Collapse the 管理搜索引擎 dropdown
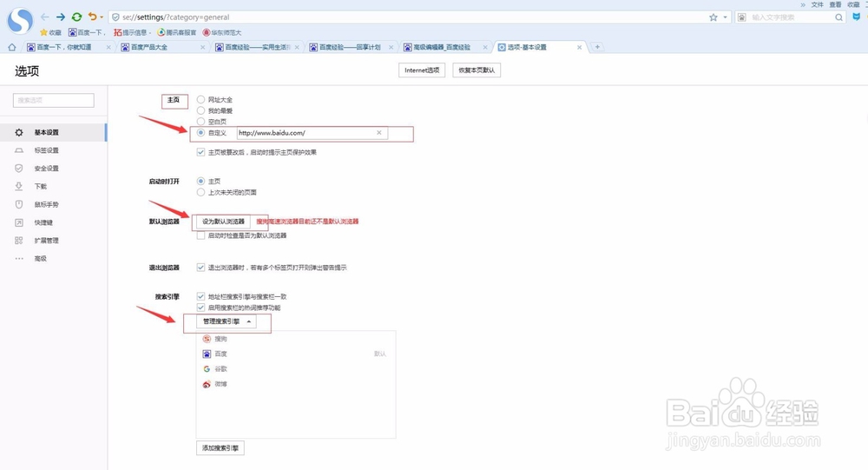This screenshot has width=868, height=470. (227, 321)
